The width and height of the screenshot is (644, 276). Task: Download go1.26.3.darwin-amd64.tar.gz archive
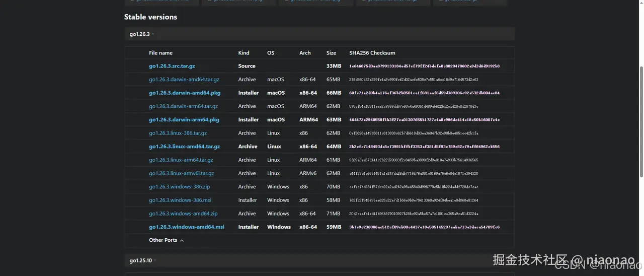[184, 80]
